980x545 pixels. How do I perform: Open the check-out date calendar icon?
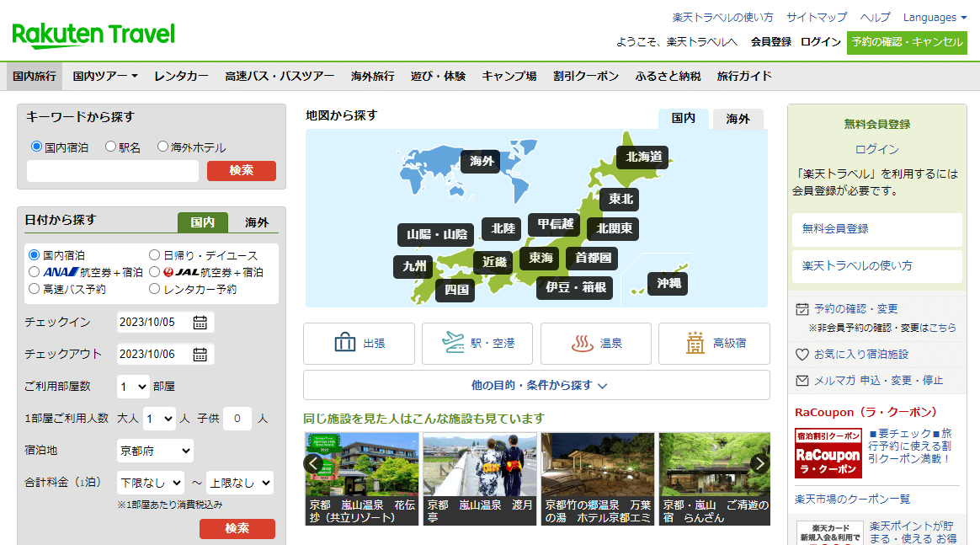click(x=200, y=354)
